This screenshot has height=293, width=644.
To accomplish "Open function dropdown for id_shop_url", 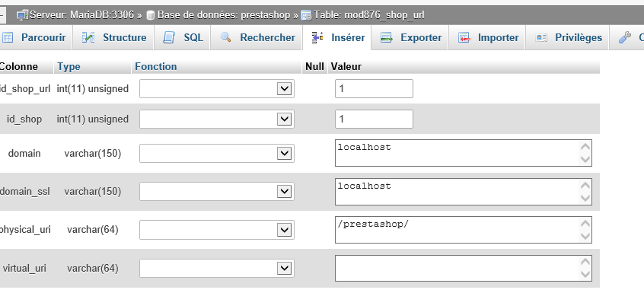I will [x=217, y=88].
